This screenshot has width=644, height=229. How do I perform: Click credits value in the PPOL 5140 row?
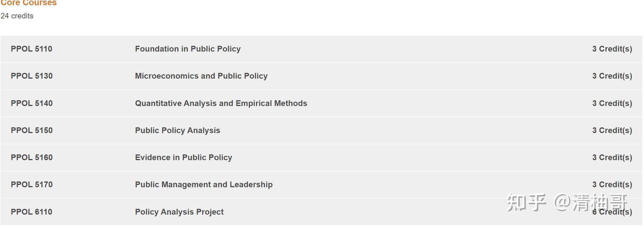[612, 103]
